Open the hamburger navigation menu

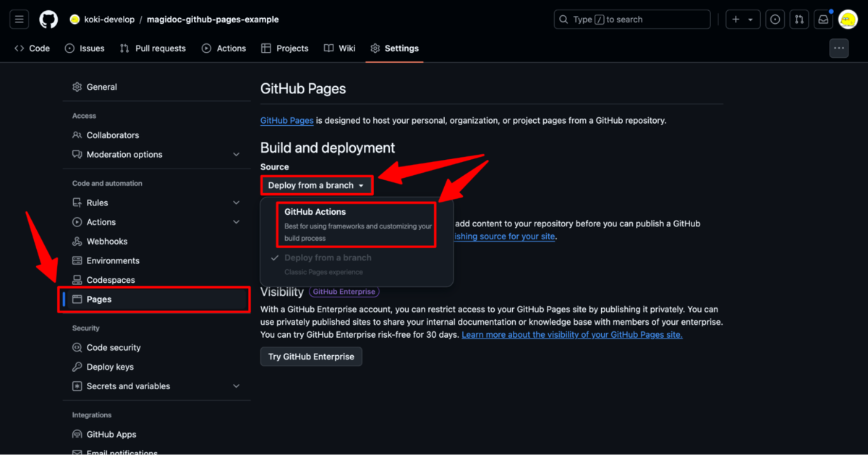pyautogui.click(x=20, y=20)
